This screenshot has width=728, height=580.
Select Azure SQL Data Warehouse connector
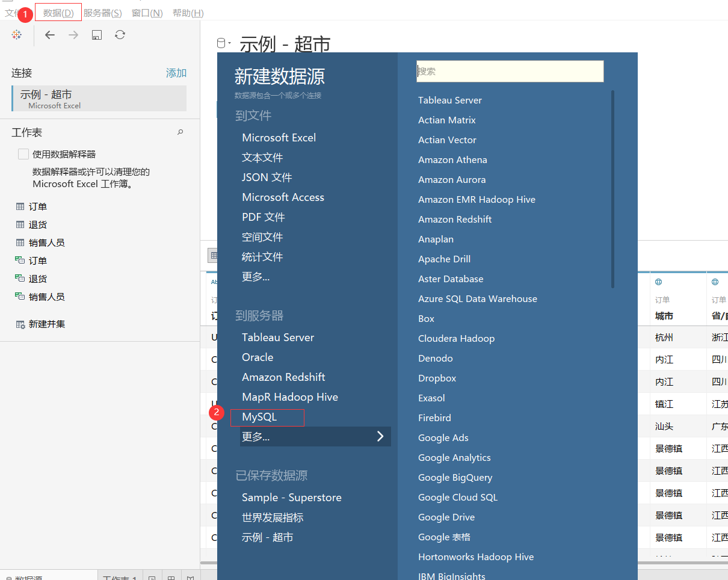(478, 298)
